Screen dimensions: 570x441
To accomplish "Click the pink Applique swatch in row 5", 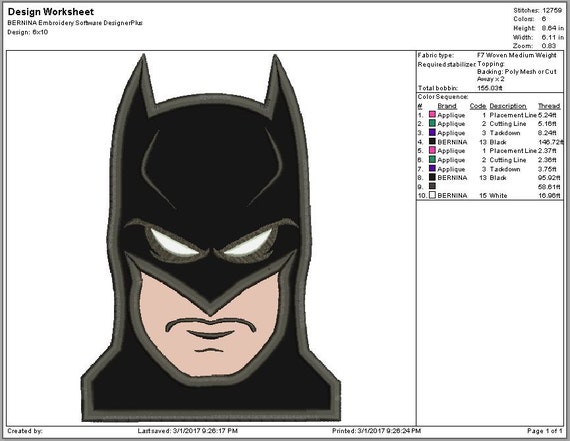I will coord(432,151).
